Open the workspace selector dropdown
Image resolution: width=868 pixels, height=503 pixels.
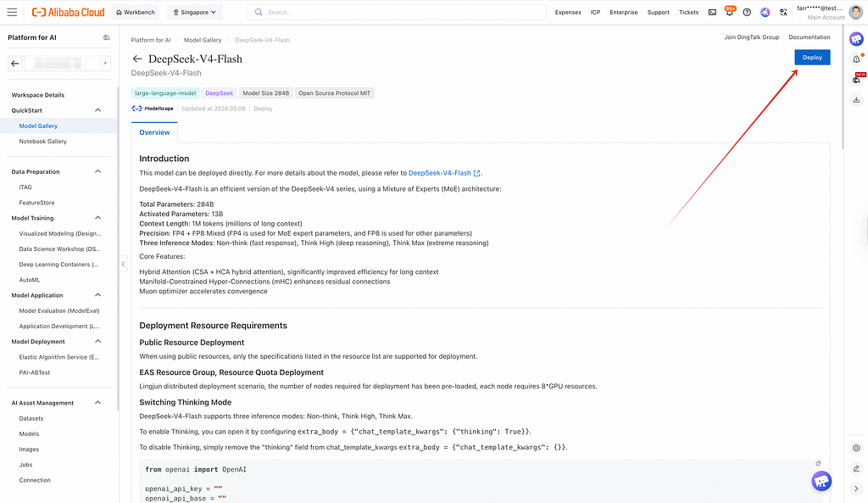click(66, 63)
